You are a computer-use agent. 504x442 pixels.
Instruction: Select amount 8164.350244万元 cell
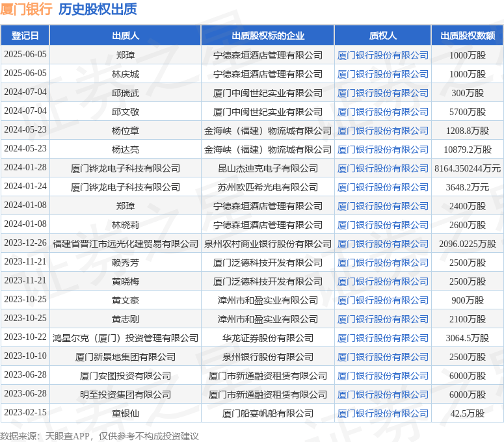[468, 168]
